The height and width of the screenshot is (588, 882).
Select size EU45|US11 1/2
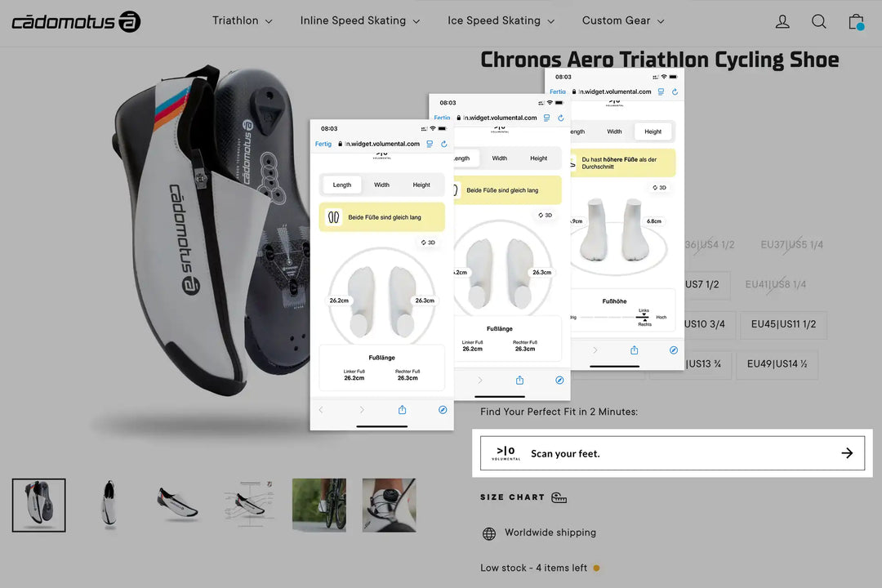783,325
